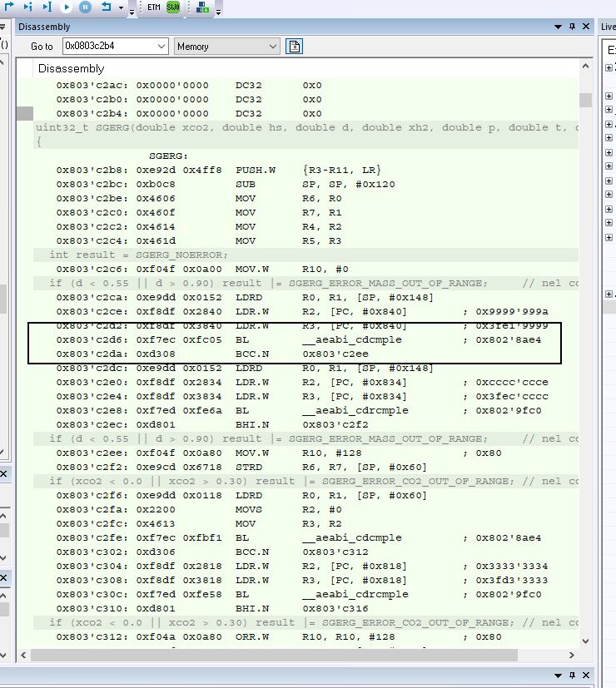
Task: Pause execution with the Break button
Action: point(85,7)
